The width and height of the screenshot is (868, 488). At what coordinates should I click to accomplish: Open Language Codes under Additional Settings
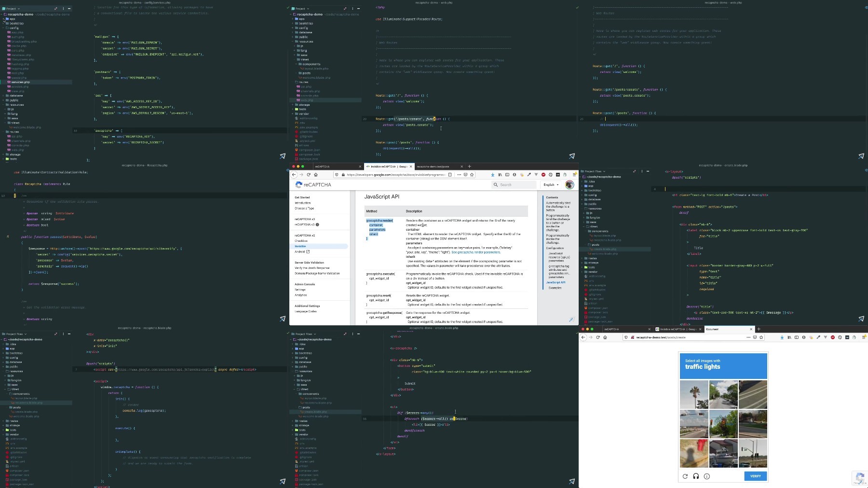306,311
